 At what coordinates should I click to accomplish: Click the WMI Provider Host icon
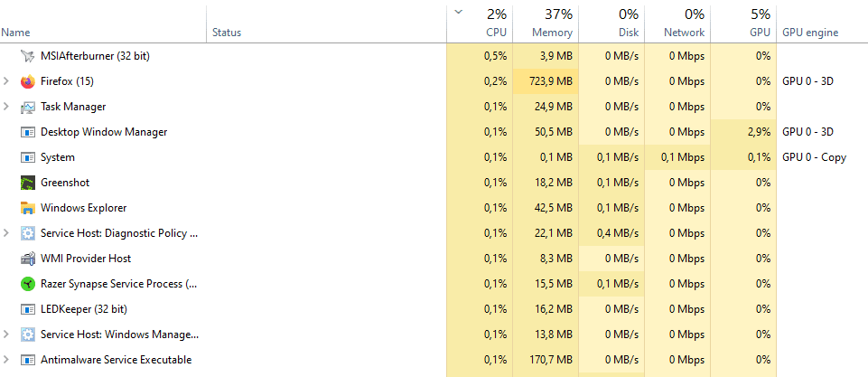click(x=27, y=259)
